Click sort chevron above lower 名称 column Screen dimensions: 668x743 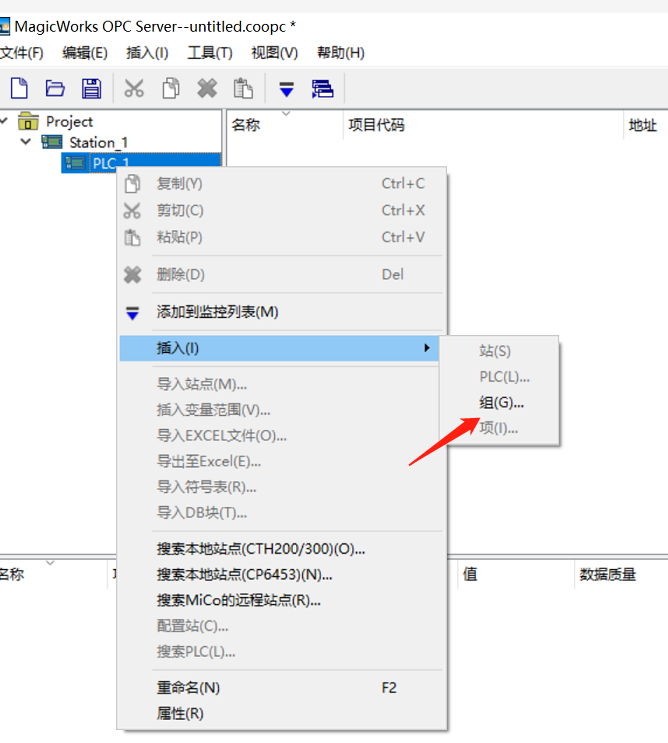[x=50, y=563]
